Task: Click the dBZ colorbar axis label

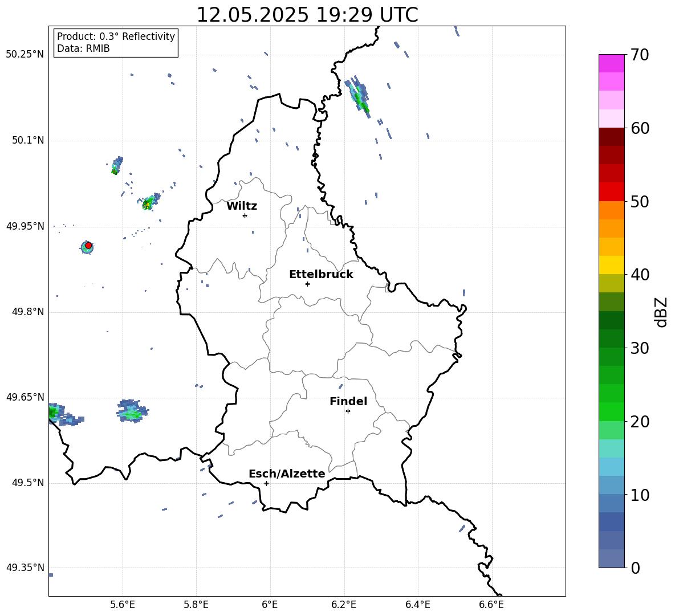Action: [661, 312]
